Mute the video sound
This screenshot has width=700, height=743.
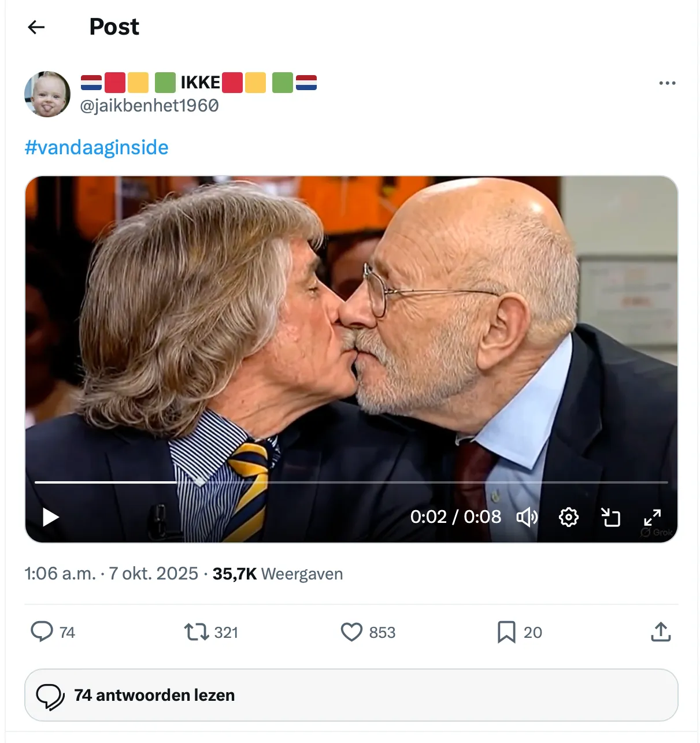(527, 517)
